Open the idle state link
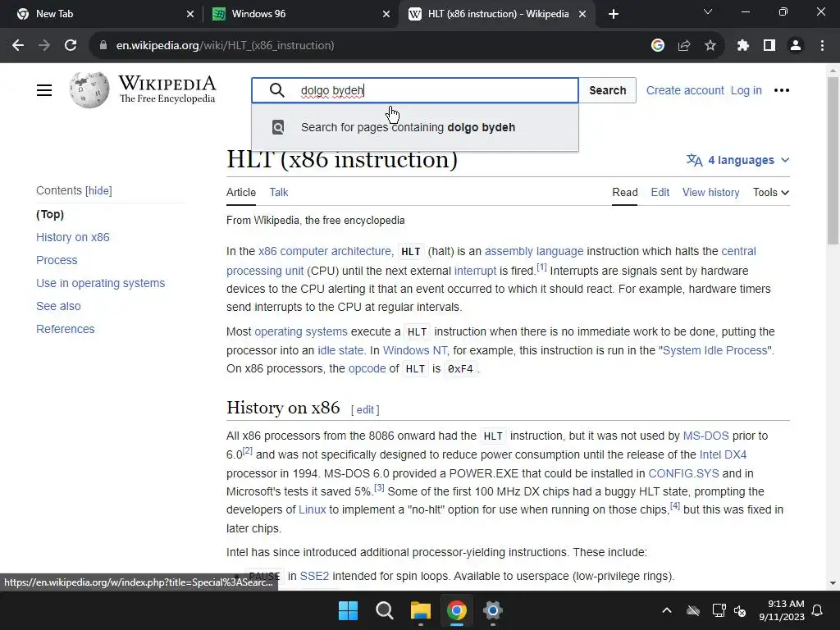Image resolution: width=840 pixels, height=630 pixels. pos(340,350)
